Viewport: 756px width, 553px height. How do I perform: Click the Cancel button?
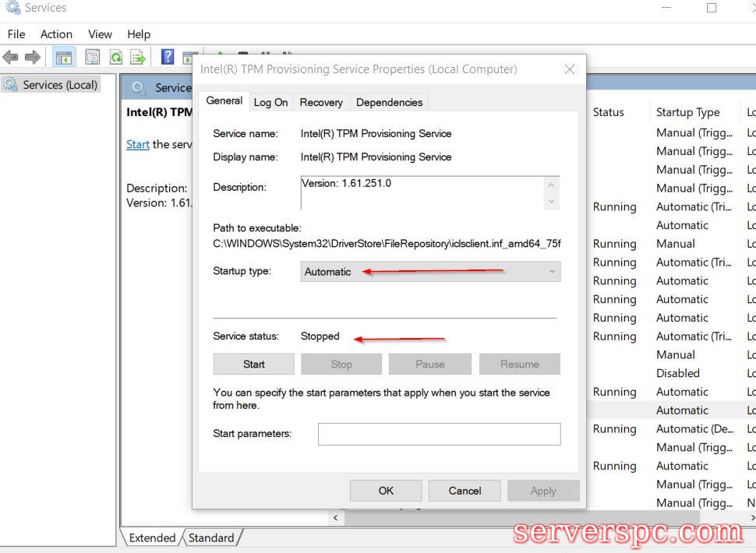click(x=465, y=491)
